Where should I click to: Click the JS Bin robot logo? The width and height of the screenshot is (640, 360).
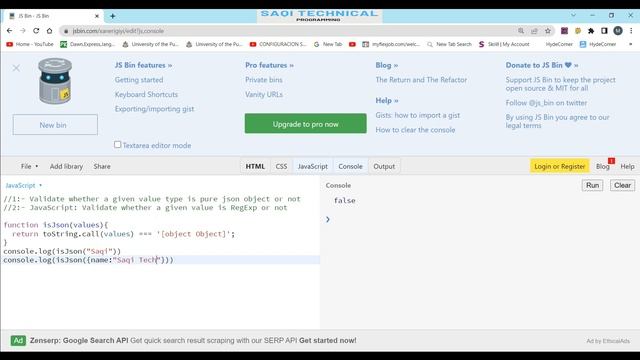[55, 81]
